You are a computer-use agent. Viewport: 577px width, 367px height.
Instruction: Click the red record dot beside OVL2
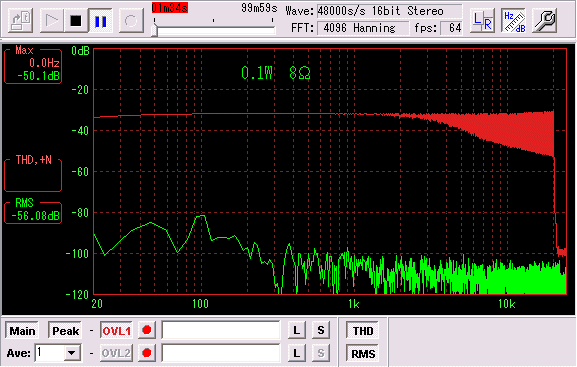point(146,353)
